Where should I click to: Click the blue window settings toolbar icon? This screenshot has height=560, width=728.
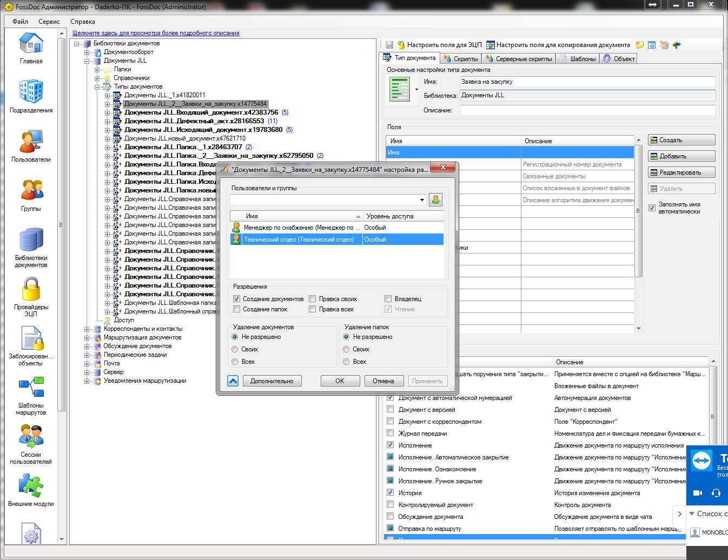click(652, 45)
